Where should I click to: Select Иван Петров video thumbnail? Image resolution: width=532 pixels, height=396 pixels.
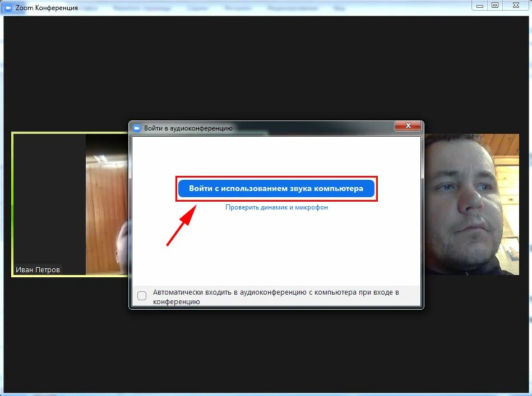coord(70,204)
